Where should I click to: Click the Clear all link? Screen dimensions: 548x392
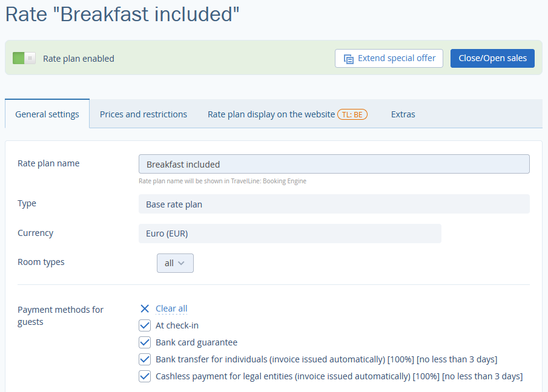click(171, 309)
